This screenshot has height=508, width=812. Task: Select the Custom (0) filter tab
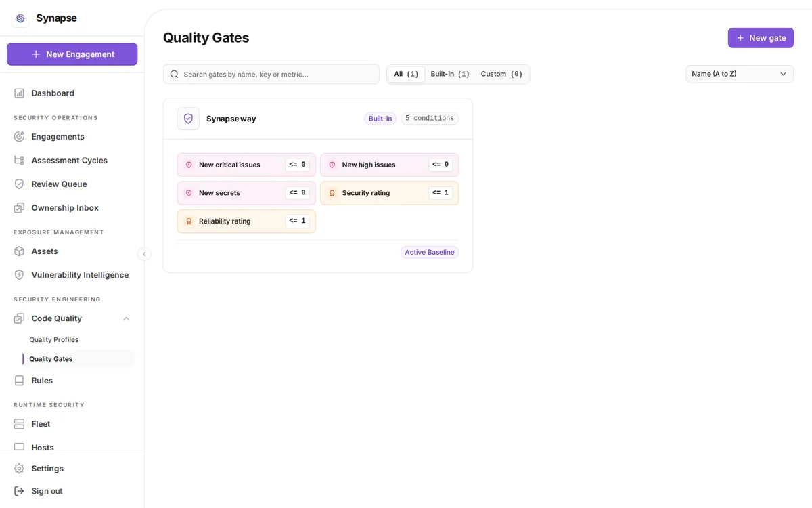coord(501,74)
